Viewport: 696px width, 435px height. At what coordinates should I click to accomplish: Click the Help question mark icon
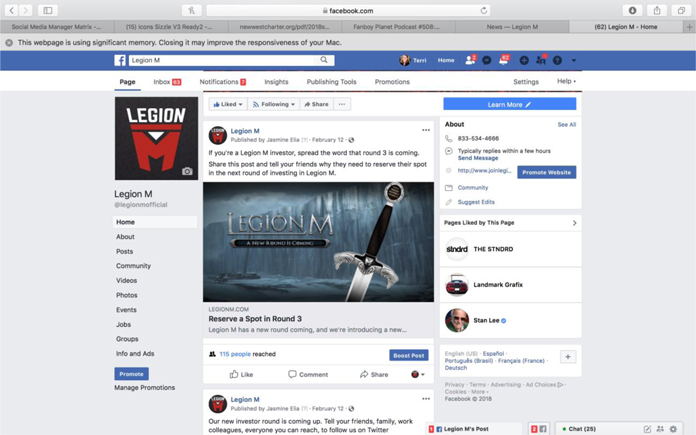558,60
